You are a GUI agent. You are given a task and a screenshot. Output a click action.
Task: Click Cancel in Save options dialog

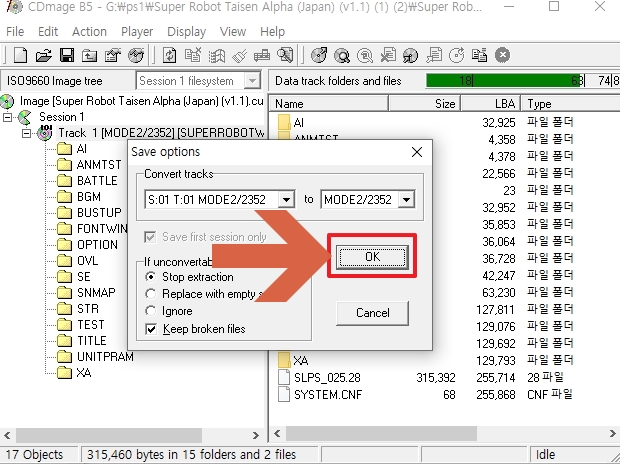(372, 313)
